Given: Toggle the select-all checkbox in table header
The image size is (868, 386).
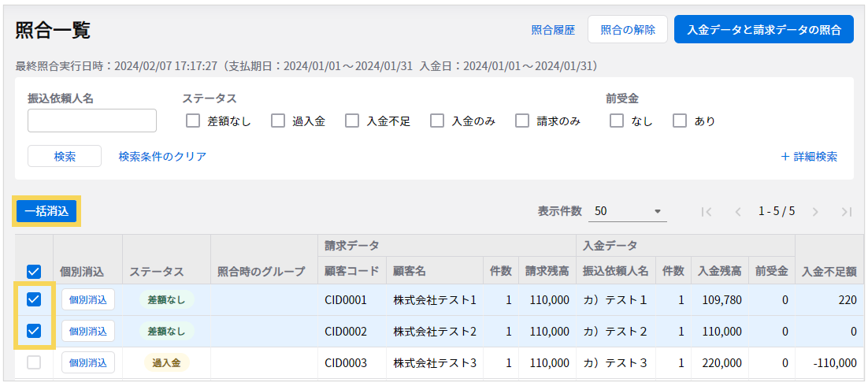Looking at the screenshot, I should pos(34,272).
